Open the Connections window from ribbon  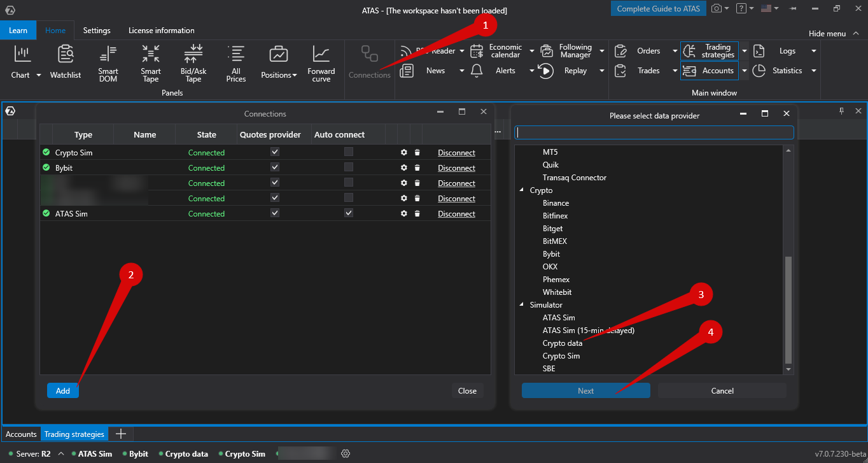point(370,62)
